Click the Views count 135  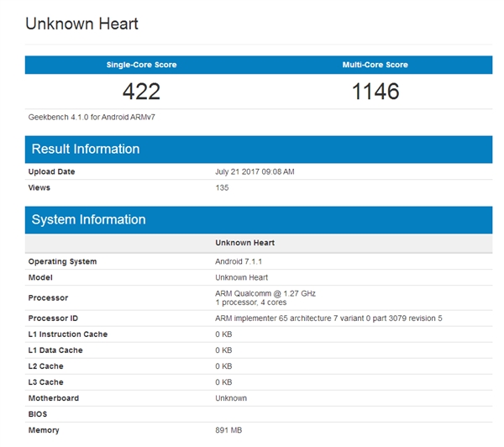[x=222, y=187]
